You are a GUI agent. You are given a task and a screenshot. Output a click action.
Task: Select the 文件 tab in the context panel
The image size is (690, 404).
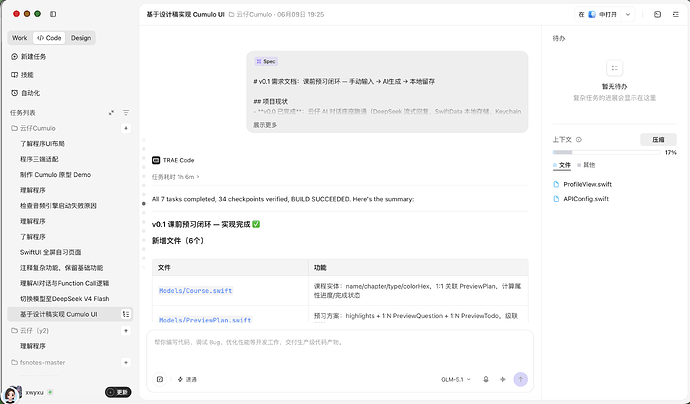[562, 165]
